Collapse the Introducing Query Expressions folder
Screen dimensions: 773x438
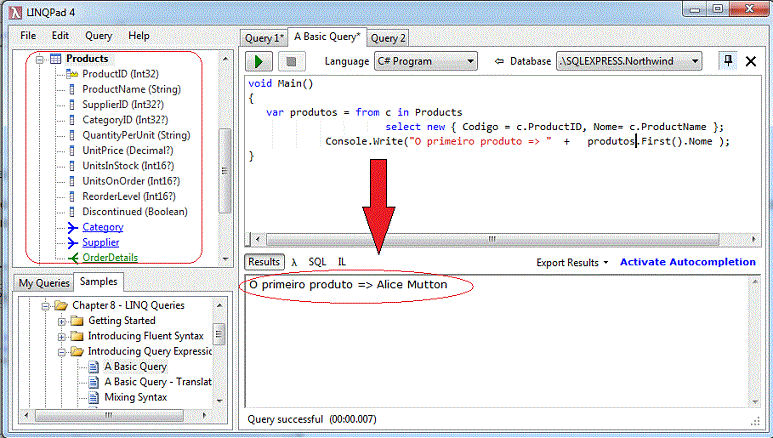62,352
